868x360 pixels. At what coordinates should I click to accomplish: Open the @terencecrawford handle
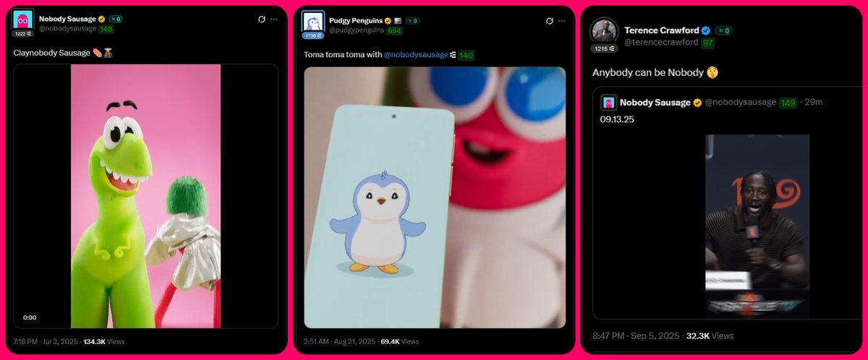click(661, 43)
